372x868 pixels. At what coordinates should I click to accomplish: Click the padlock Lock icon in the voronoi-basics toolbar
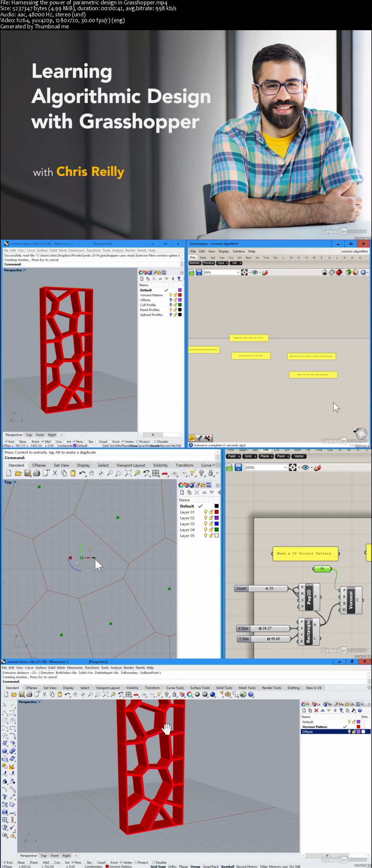(x=174, y=695)
